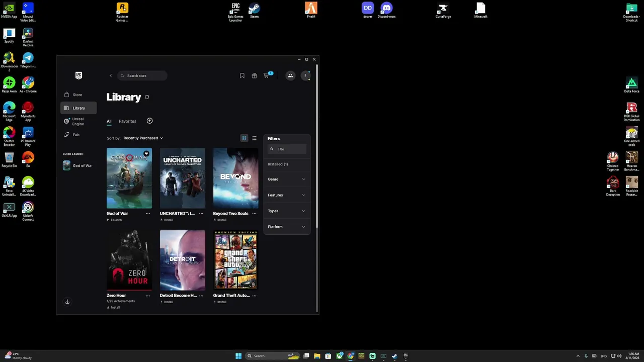Open the God of War cover thumbnail
Viewport: 644px width, 362px height.
tap(129, 178)
